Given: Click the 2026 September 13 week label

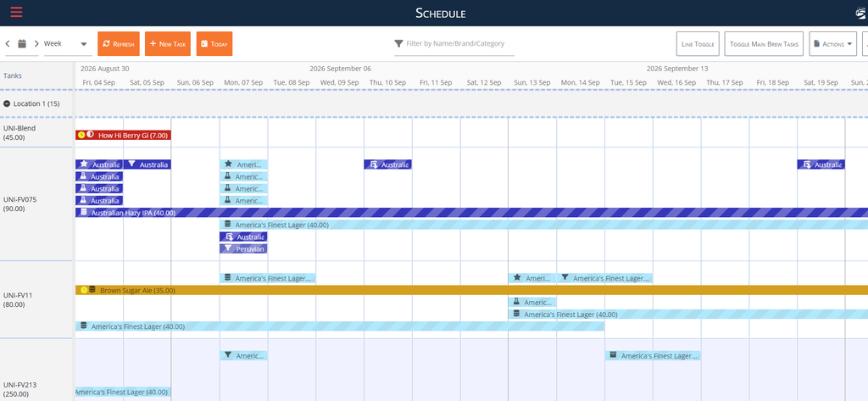Looking at the screenshot, I should pyautogui.click(x=677, y=69).
